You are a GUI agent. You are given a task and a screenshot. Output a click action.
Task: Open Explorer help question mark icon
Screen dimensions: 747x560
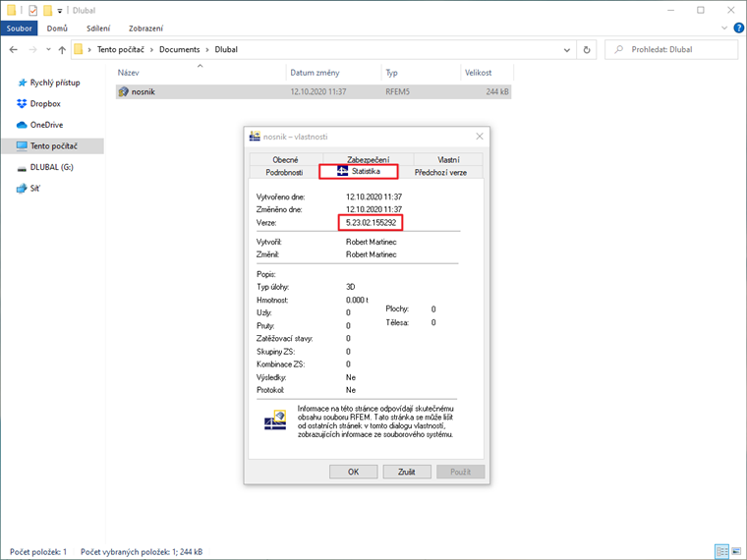click(x=739, y=28)
